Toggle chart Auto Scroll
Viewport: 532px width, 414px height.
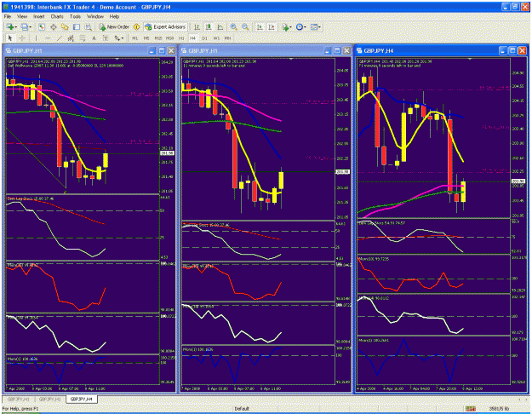click(260, 26)
